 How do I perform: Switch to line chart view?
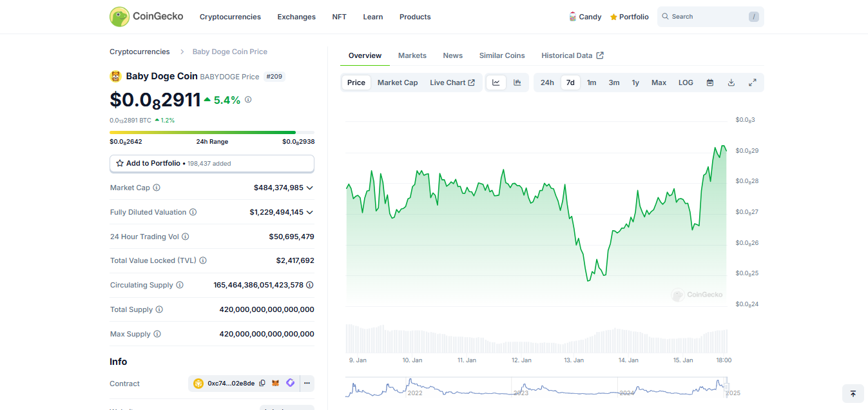496,83
